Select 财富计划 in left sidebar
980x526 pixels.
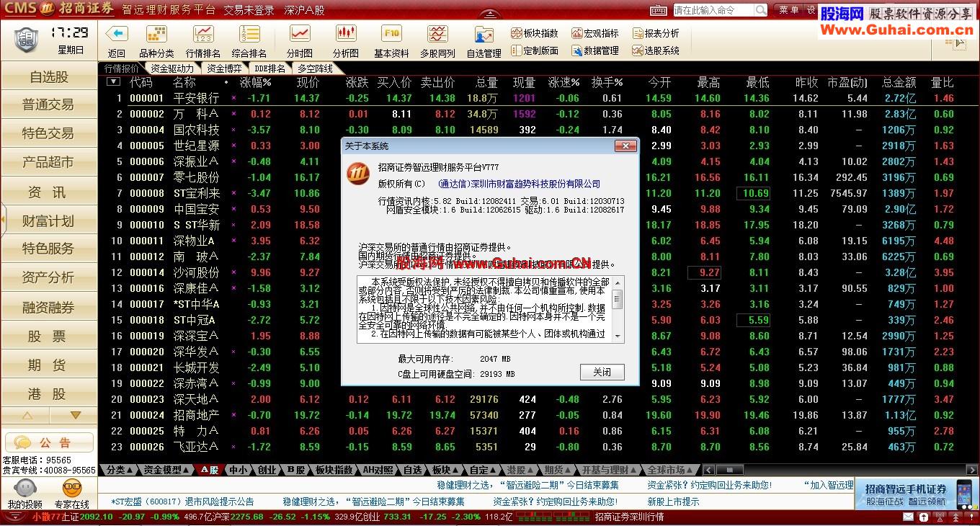point(48,220)
